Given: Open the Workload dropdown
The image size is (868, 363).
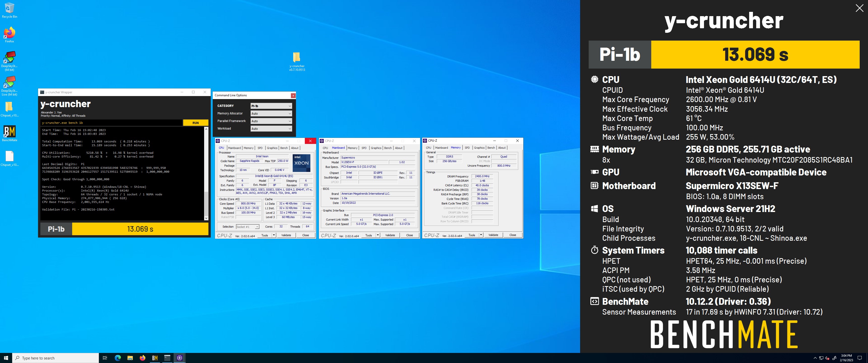Looking at the screenshot, I should tap(271, 129).
